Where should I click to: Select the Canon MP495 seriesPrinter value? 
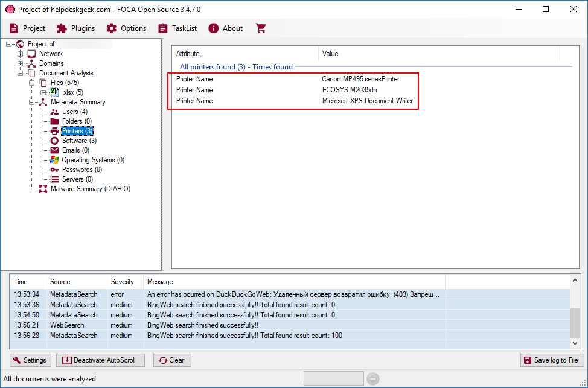[x=361, y=80]
